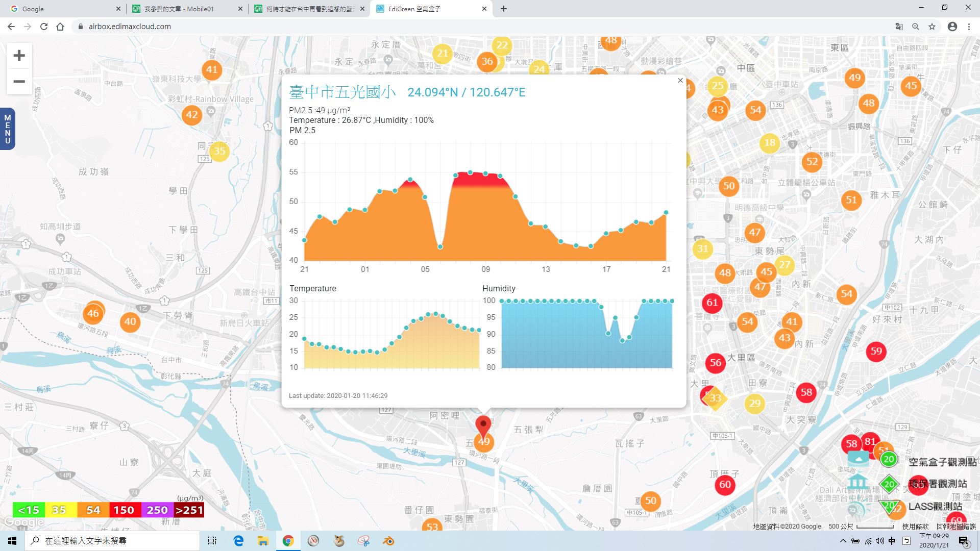
Task: Select the yellow marker showing 18
Action: [770, 142]
